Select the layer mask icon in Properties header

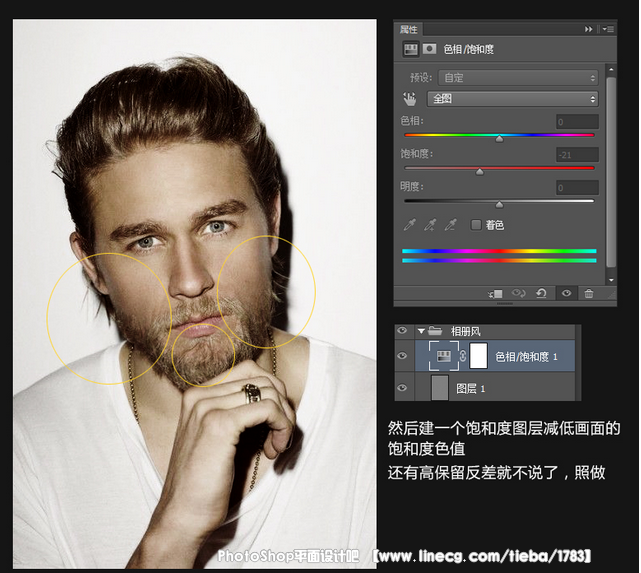click(x=430, y=48)
